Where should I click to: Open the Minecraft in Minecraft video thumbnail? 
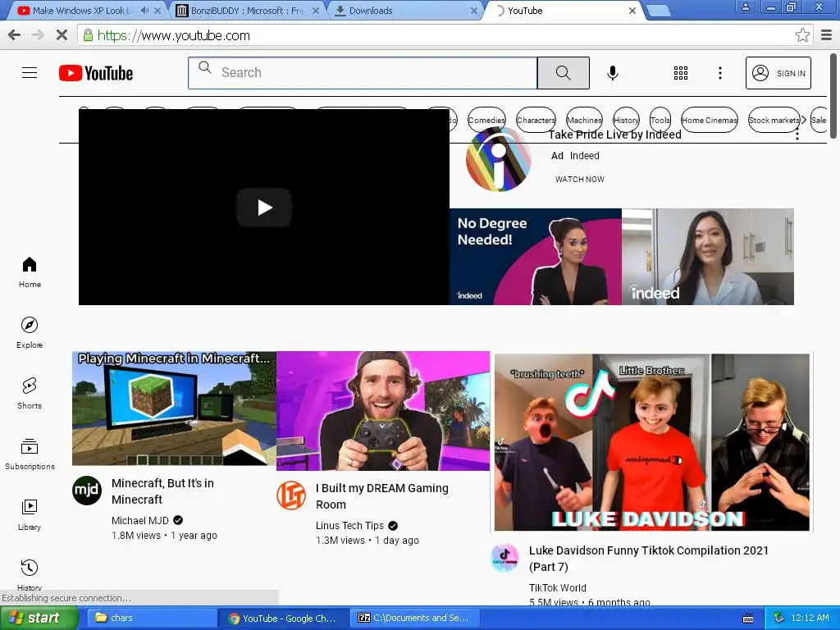[x=174, y=409]
